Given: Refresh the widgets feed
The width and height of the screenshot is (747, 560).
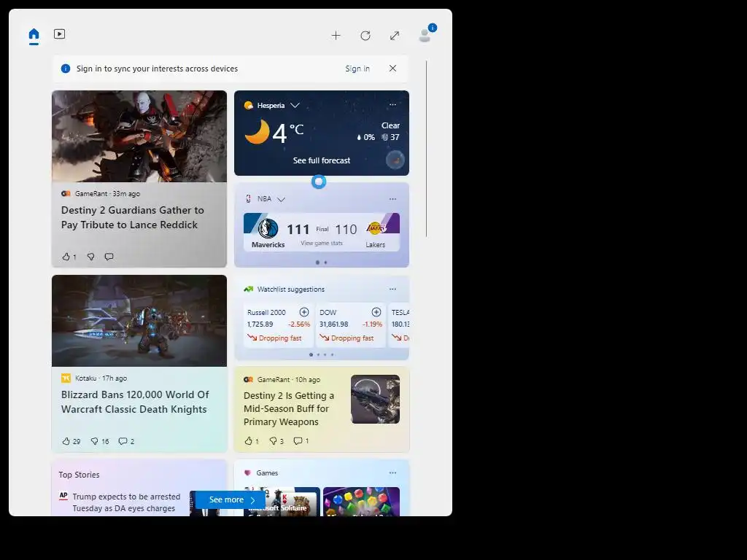Looking at the screenshot, I should [365, 36].
